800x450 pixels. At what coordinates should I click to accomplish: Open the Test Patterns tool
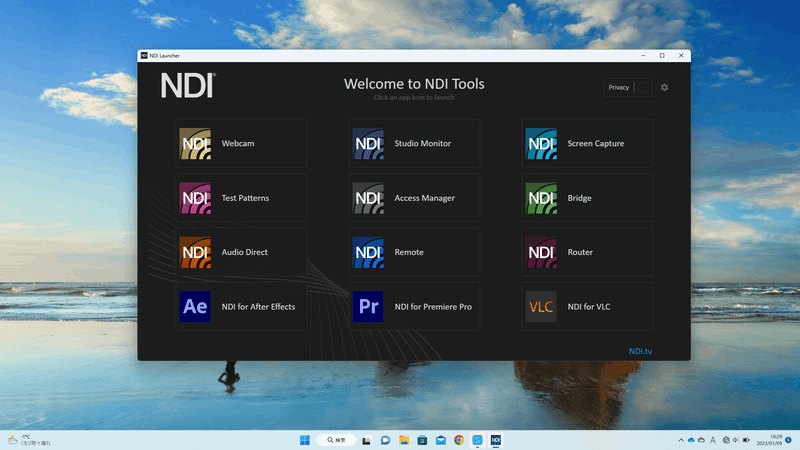pos(241,197)
